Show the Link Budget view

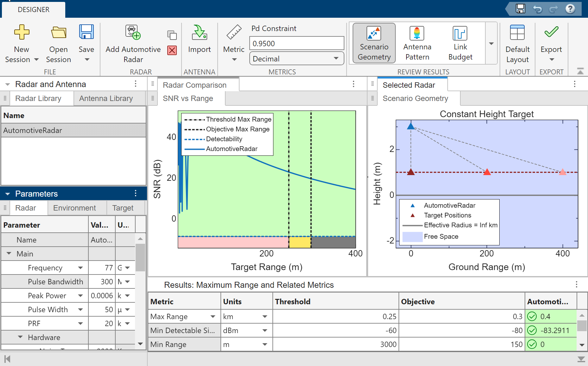pyautogui.click(x=460, y=43)
